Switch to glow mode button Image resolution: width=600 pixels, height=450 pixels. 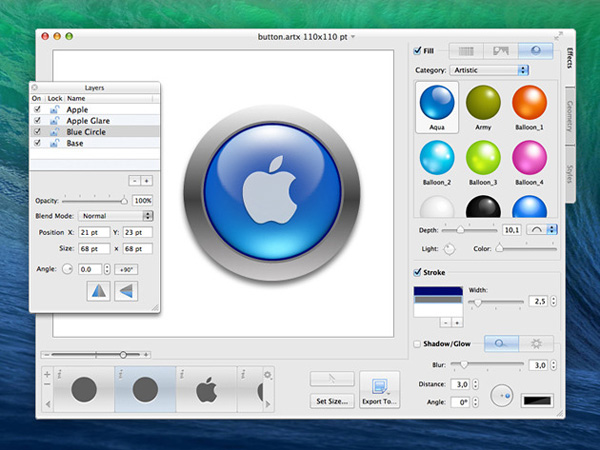click(x=536, y=344)
